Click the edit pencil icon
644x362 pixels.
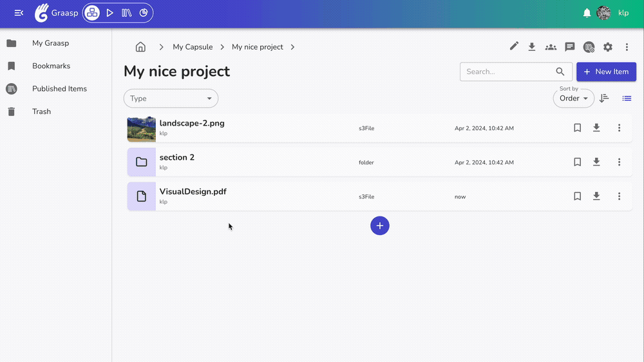pos(514,46)
